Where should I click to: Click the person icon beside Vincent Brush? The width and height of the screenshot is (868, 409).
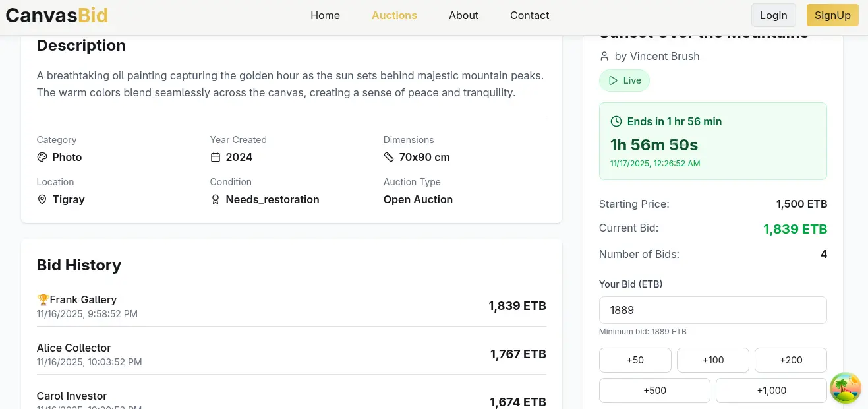604,57
